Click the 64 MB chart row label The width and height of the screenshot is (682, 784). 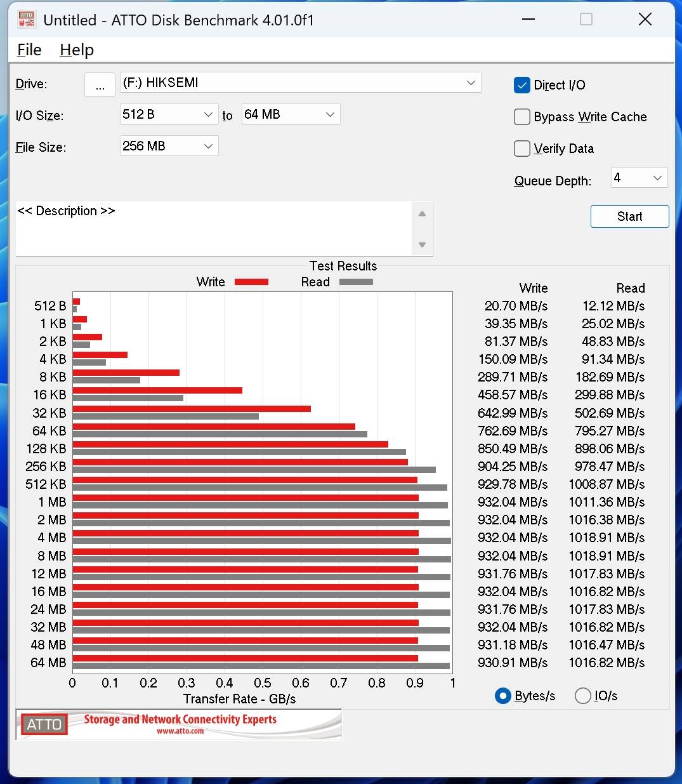pos(48,663)
